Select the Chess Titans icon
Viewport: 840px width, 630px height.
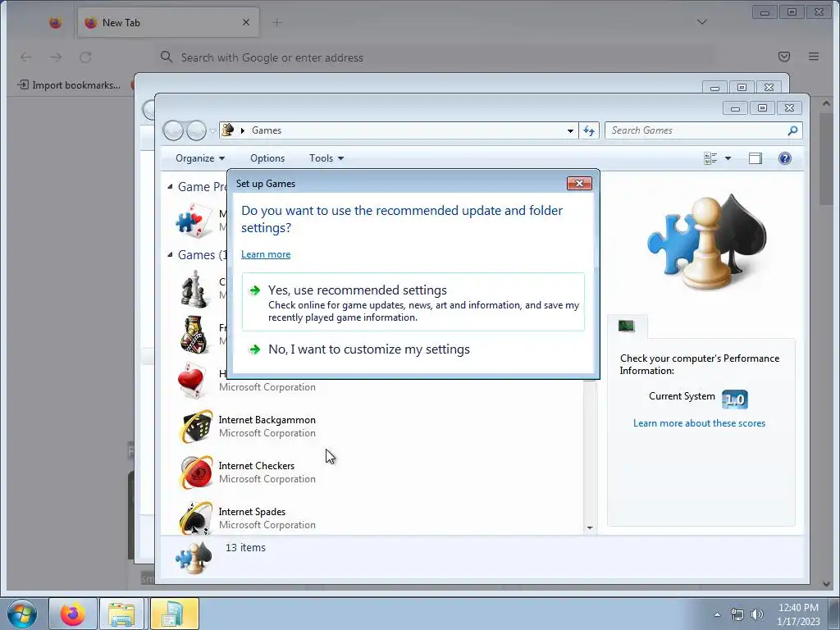click(194, 290)
